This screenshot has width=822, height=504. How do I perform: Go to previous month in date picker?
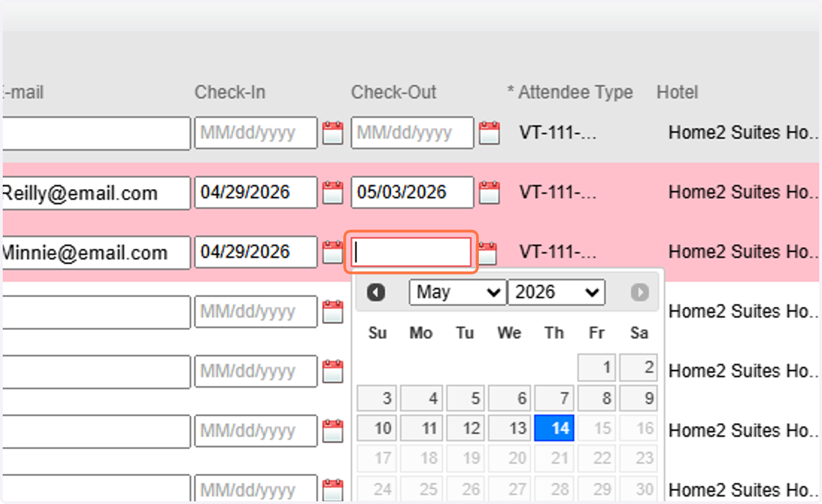376,292
